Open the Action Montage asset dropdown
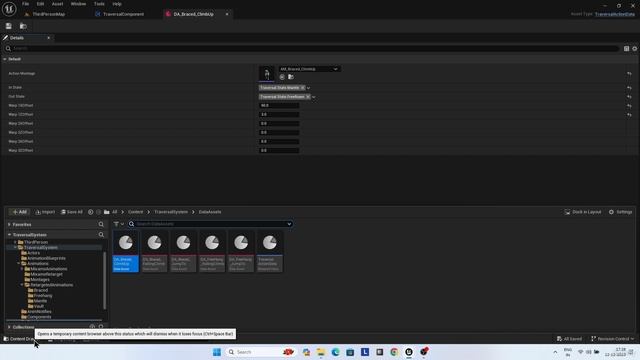The image size is (640, 360). (309, 69)
